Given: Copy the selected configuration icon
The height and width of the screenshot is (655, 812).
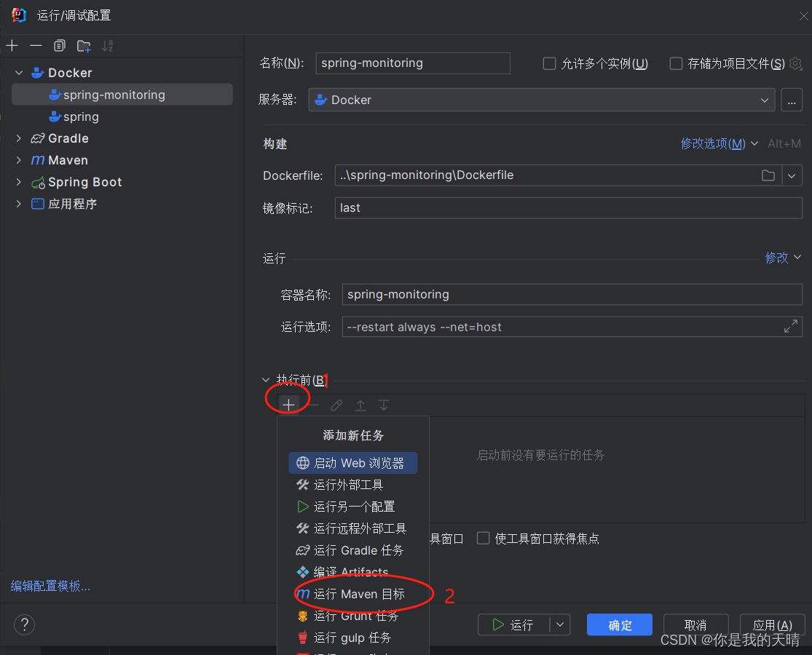Looking at the screenshot, I should tap(60, 46).
